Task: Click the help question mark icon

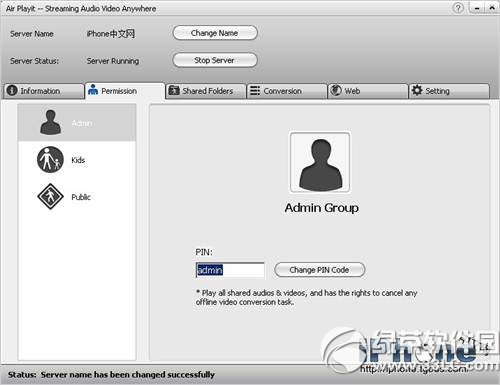Action: [x=458, y=8]
